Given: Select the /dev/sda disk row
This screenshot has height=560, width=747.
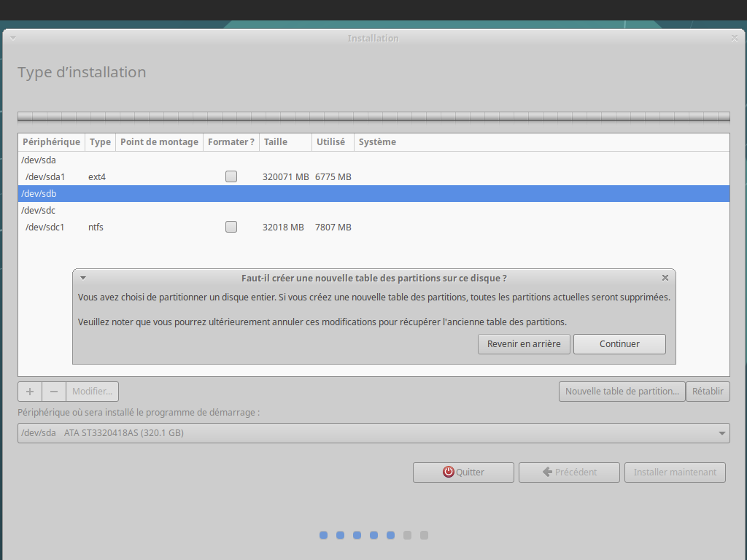Looking at the screenshot, I should point(373,160).
